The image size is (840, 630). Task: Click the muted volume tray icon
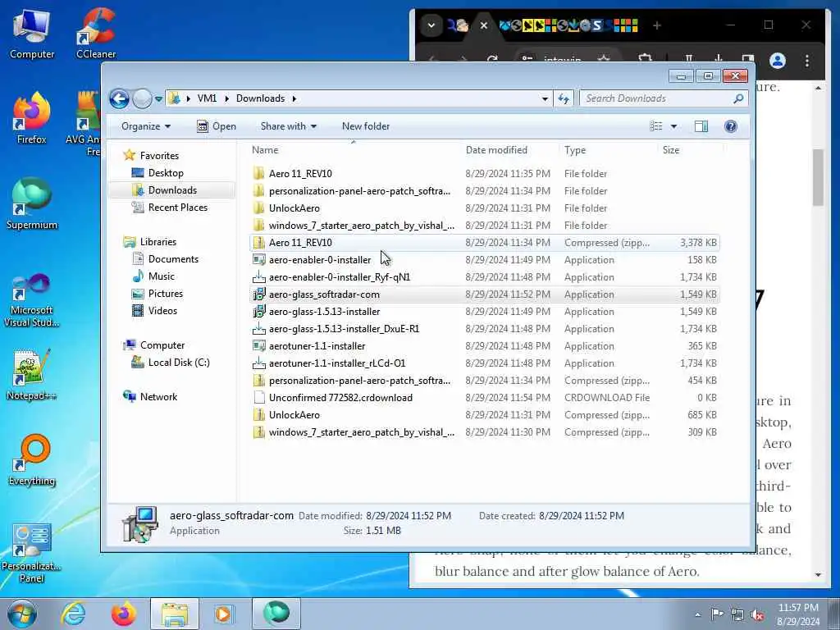pyautogui.click(x=757, y=614)
